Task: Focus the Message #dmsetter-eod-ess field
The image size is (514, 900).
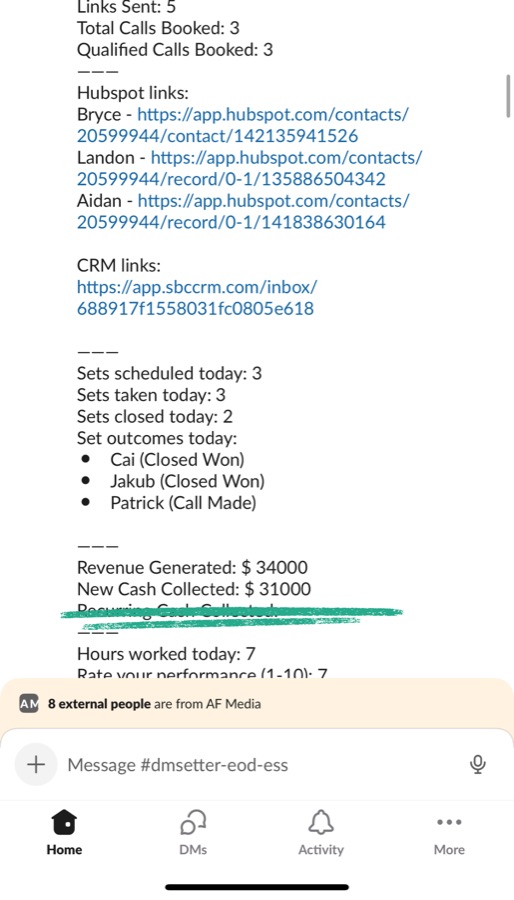Action: [x=257, y=765]
